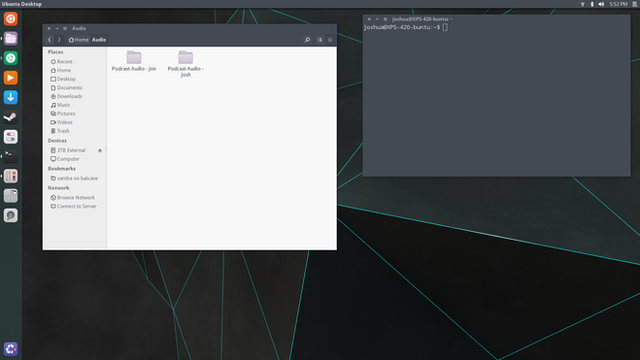Close the Audio Files window
The height and width of the screenshot is (360, 640).
click(x=49, y=29)
